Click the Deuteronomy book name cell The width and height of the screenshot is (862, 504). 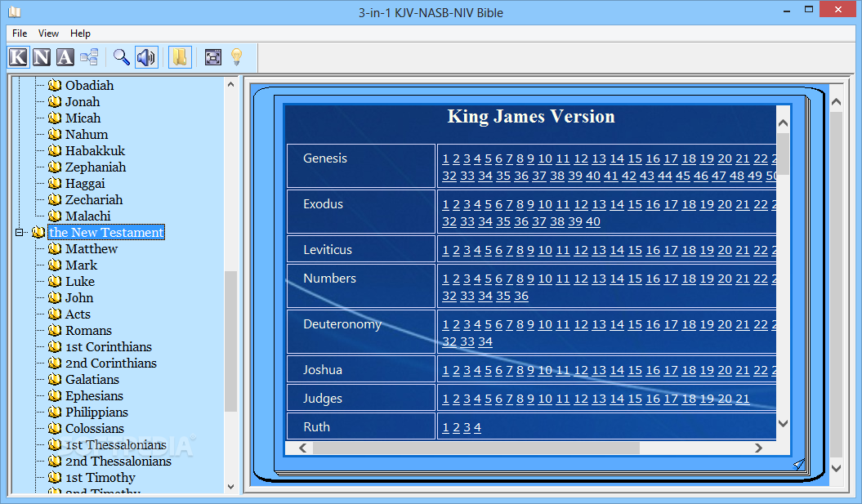coord(361,332)
